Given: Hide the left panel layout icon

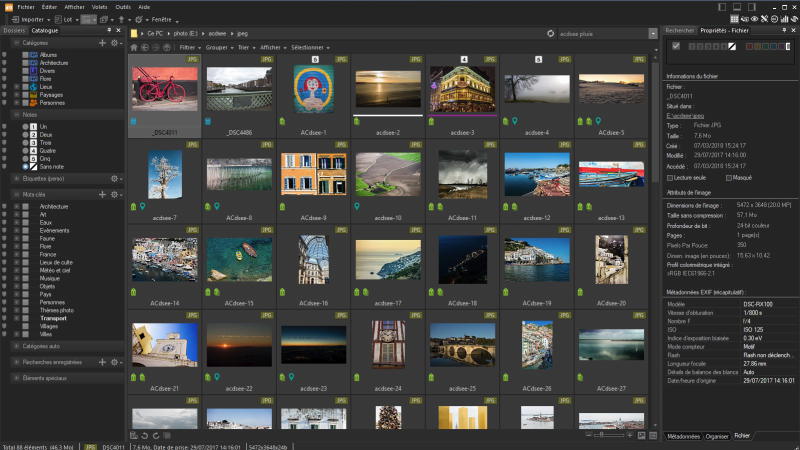Looking at the screenshot, I should pyautogui.click(x=722, y=7).
